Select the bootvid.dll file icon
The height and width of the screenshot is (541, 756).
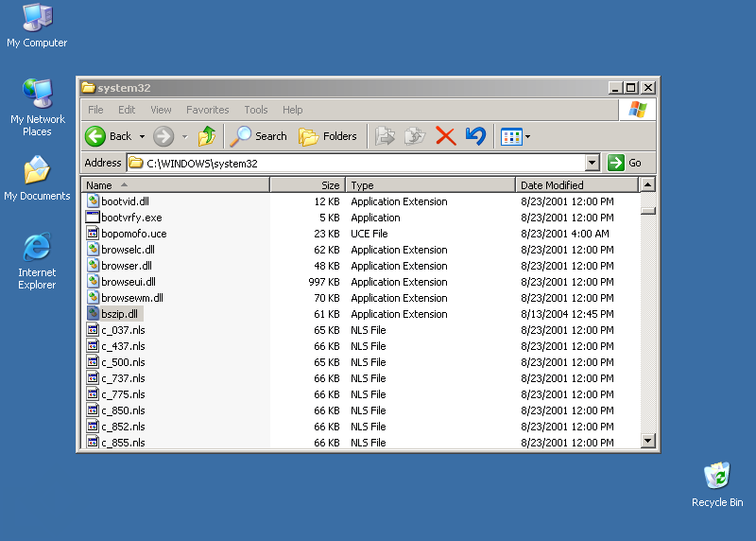click(93, 201)
